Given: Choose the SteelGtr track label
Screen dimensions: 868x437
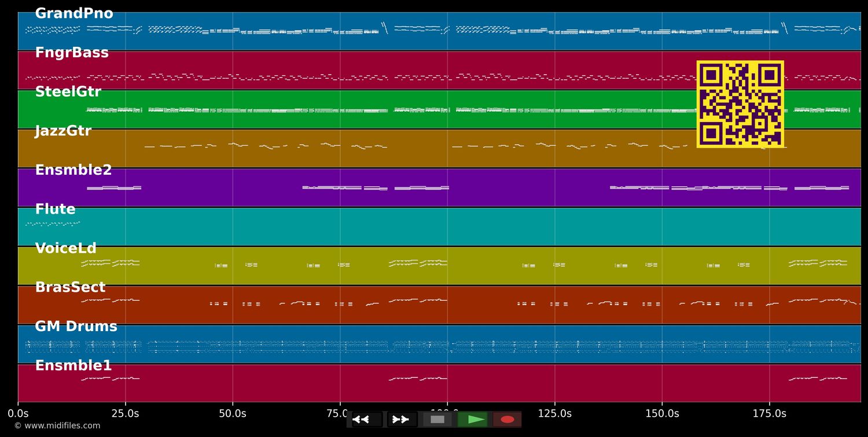Looking at the screenshot, I should pos(68,92).
